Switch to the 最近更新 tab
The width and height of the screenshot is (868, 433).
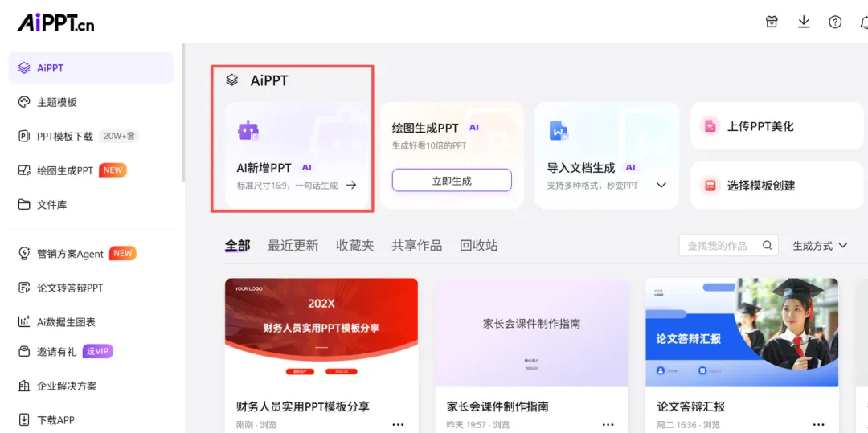click(293, 246)
